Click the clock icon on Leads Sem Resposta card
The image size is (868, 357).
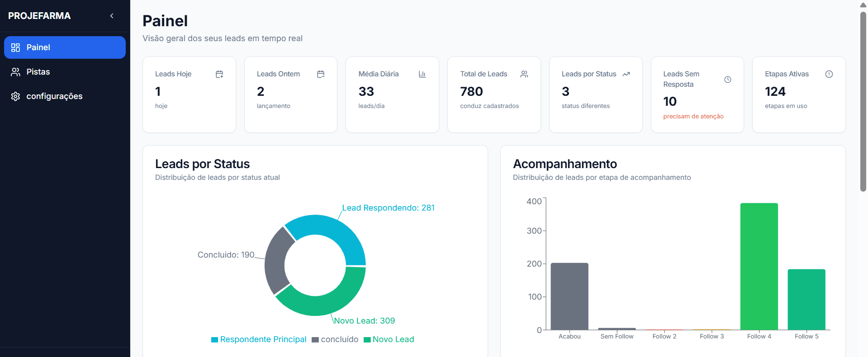click(x=728, y=80)
